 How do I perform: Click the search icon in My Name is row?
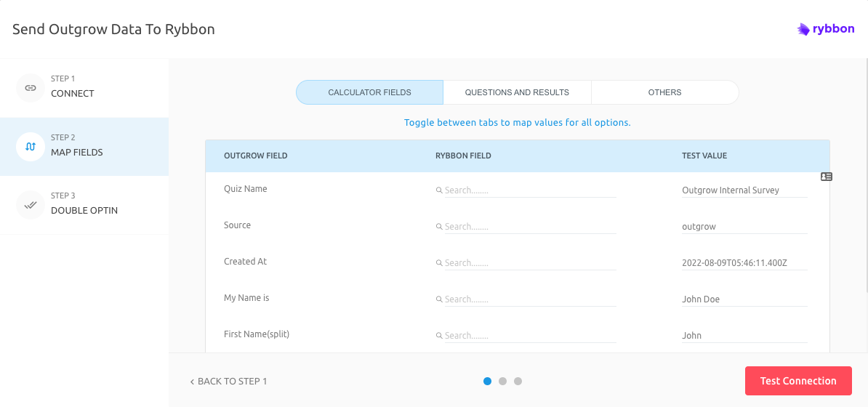pyautogui.click(x=439, y=299)
